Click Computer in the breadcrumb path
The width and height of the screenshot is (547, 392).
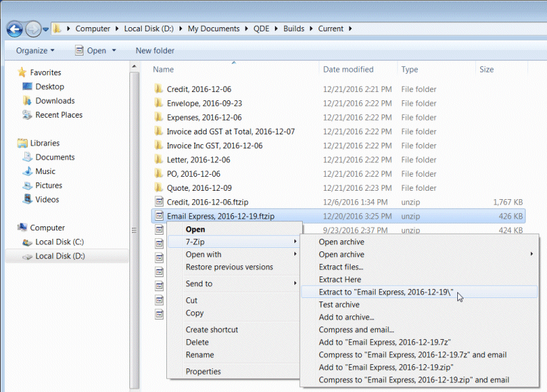(x=93, y=29)
